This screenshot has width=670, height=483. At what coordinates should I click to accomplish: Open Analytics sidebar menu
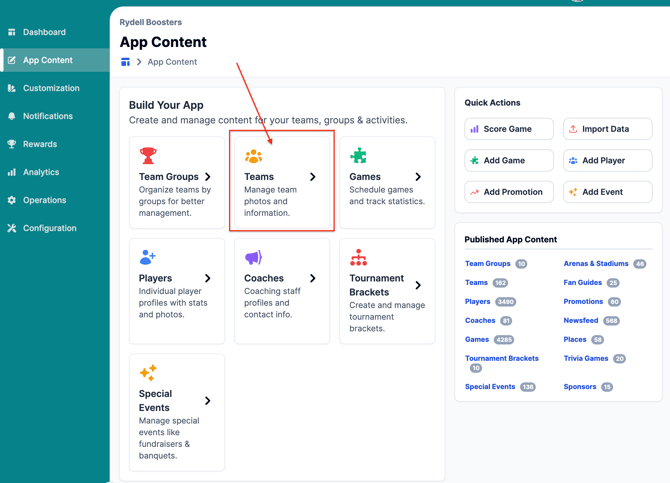click(55, 172)
